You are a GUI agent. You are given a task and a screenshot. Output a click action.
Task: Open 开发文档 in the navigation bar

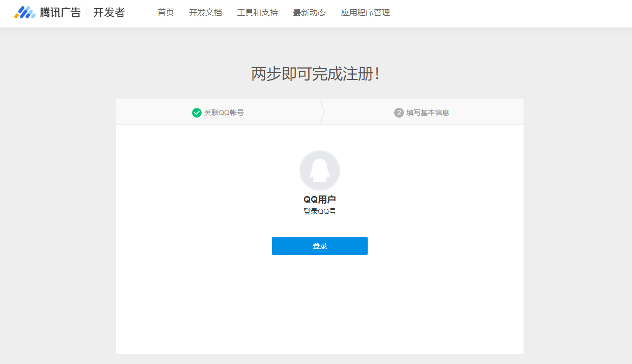206,12
